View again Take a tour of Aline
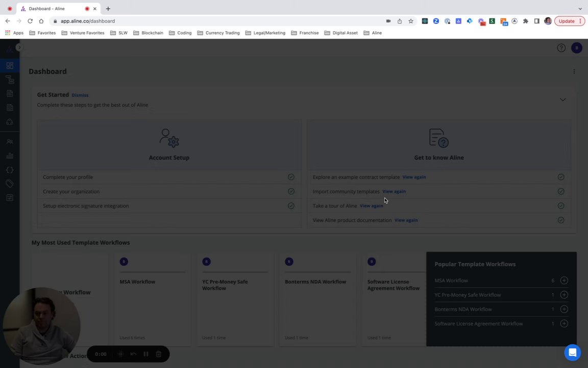 pos(371,206)
